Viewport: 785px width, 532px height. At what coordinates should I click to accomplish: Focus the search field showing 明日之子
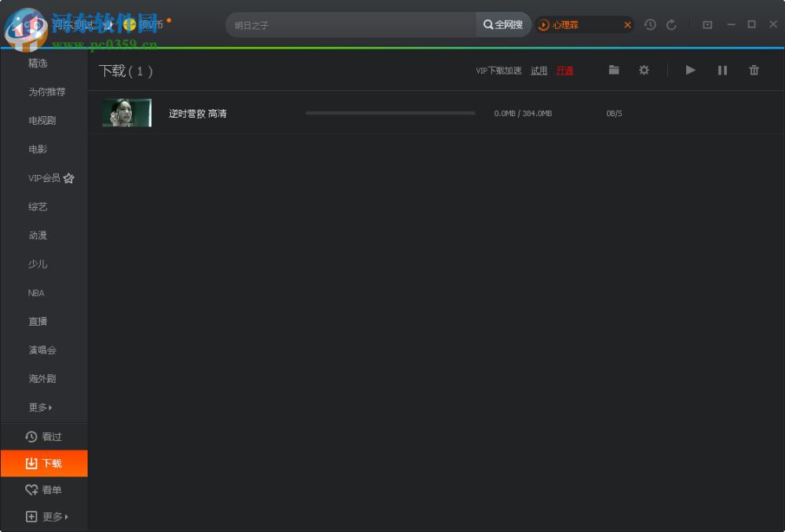point(350,24)
